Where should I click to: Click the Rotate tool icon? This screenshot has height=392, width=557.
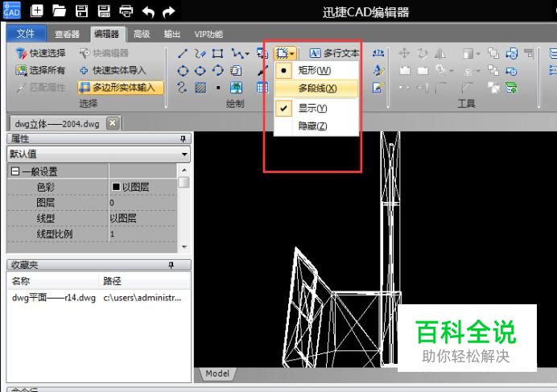pos(423,54)
